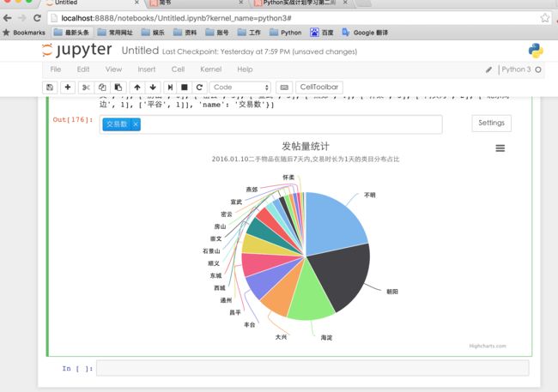Click the series tag input box
Image resolution: width=558 pixels, height=392 pixels.
click(270, 124)
